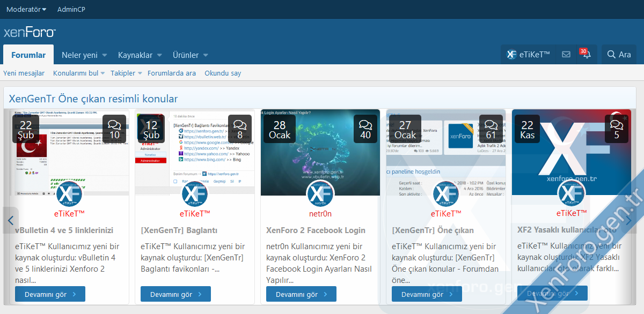The height and width of the screenshot is (314, 644).
Task: Open eTiKeT™ account avatar in navbar
Action: point(512,55)
